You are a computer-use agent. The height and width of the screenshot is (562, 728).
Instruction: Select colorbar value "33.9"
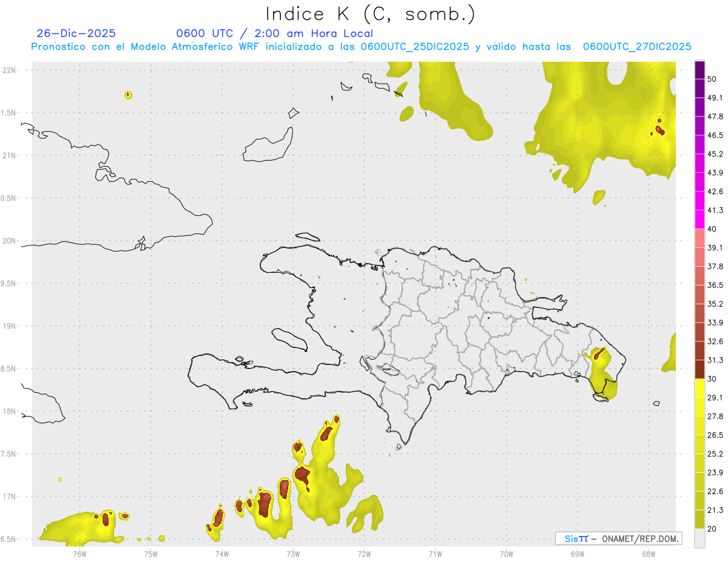[715, 323]
